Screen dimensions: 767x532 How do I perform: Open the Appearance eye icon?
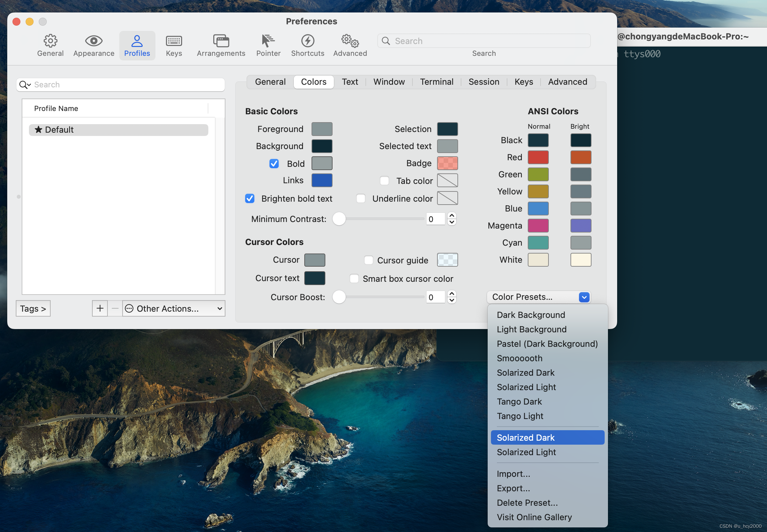pos(94,41)
